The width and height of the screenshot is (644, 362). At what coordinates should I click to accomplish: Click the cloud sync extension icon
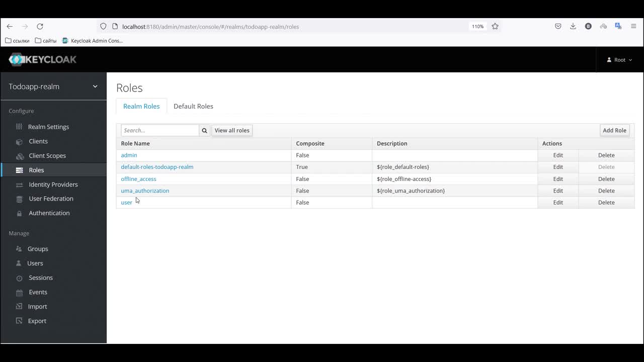tap(603, 26)
